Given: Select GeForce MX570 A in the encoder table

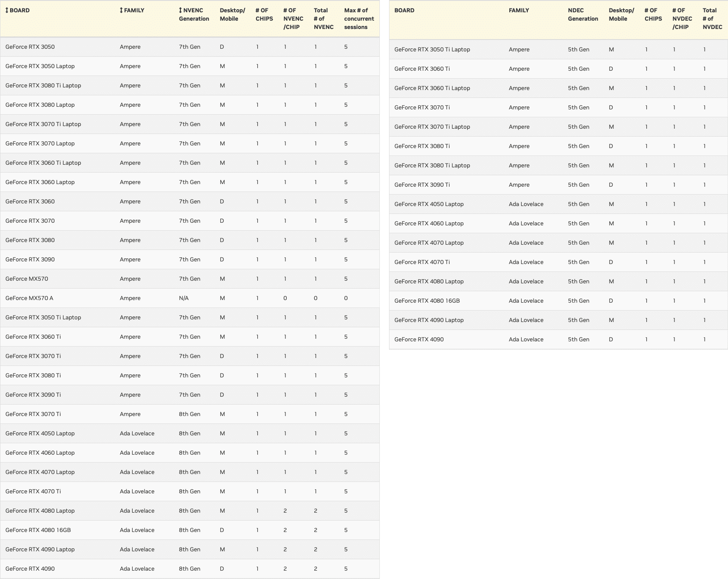Looking at the screenshot, I should click(x=29, y=298).
